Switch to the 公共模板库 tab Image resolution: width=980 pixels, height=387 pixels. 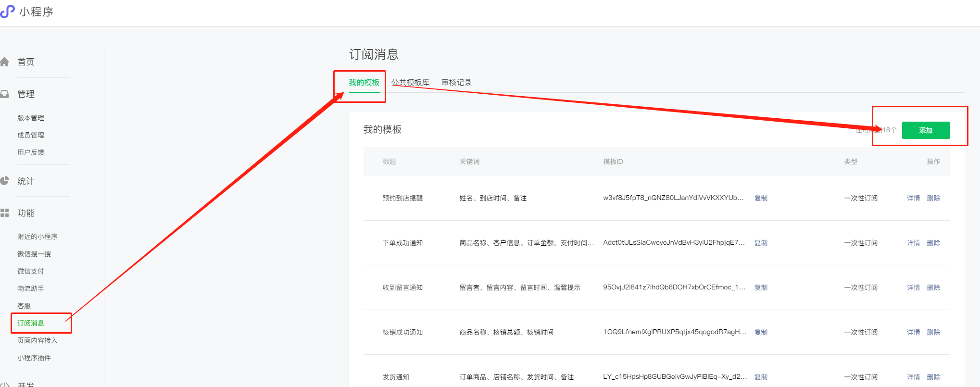410,83
